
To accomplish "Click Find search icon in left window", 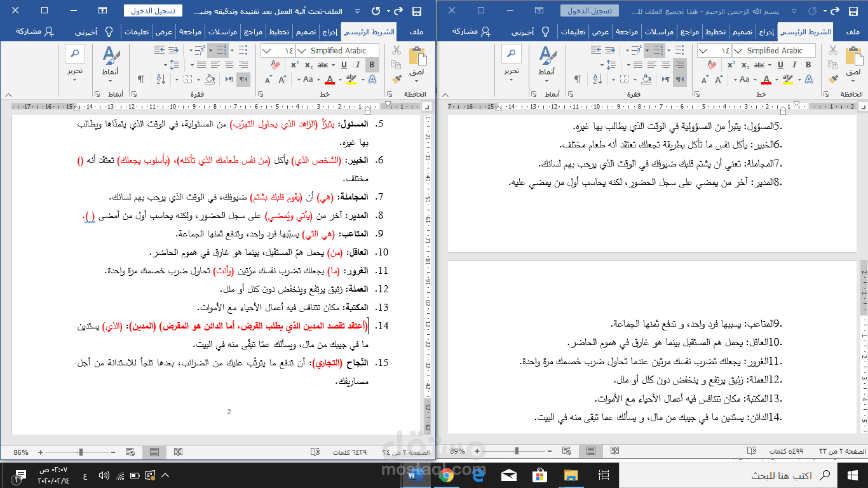I will click(75, 53).
